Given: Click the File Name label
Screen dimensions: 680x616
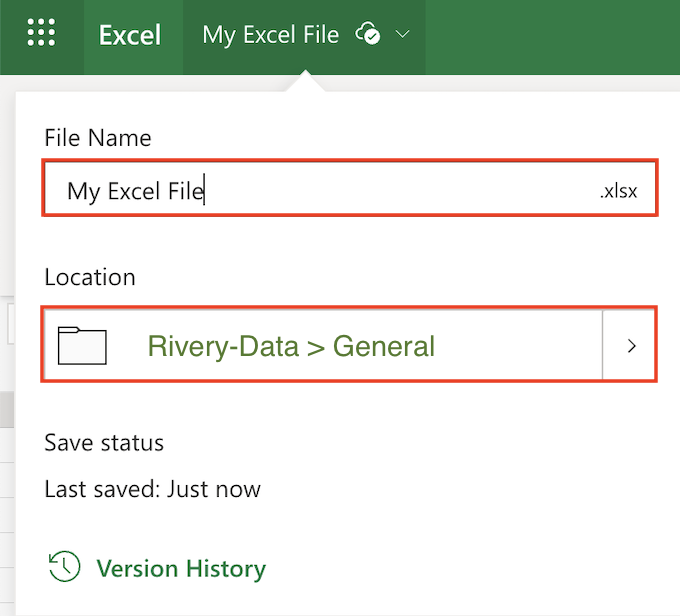Looking at the screenshot, I should (98, 138).
